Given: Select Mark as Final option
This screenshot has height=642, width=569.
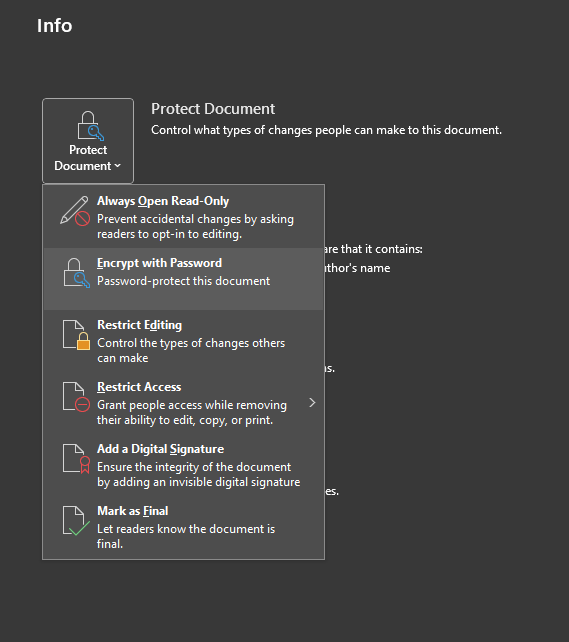Looking at the screenshot, I should pos(183,527).
